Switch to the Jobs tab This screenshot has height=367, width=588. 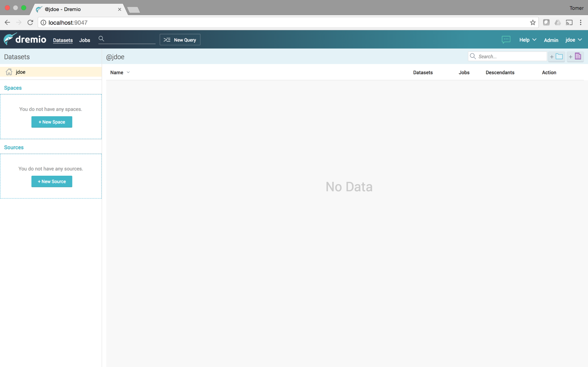(x=84, y=40)
